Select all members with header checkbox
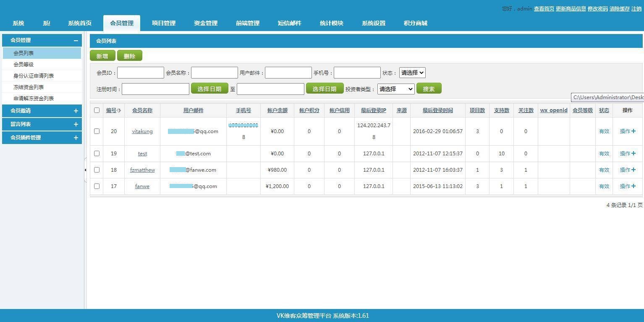The width and height of the screenshot is (644, 322). coord(97,110)
